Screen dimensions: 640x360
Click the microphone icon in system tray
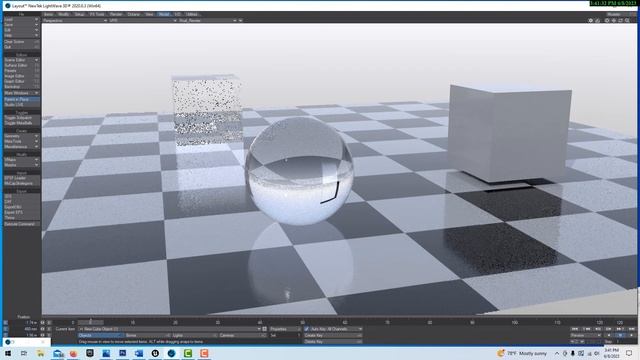(x=573, y=353)
